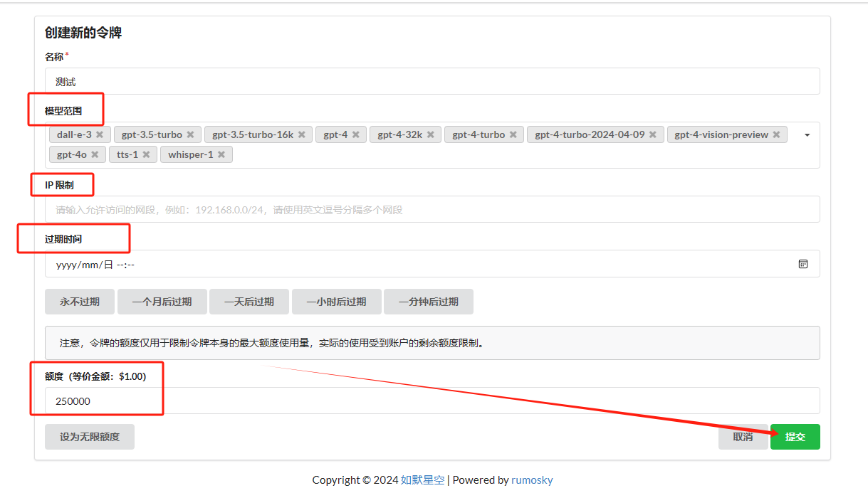Viewport: 868px width, 498px height.
Task: Remove the gpt-4-vision-preview tag
Action: (776, 134)
